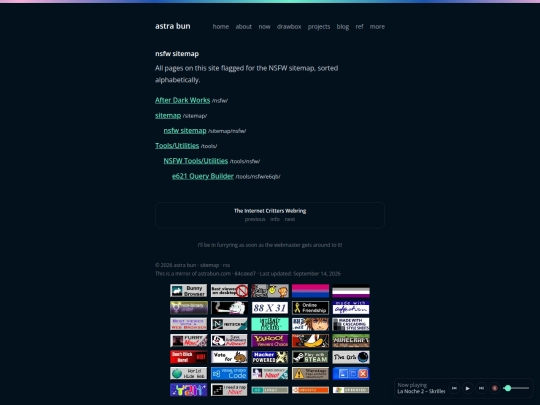The width and height of the screenshot is (540, 405).
Task: Click the Furry Now! badge
Action: 188,341
